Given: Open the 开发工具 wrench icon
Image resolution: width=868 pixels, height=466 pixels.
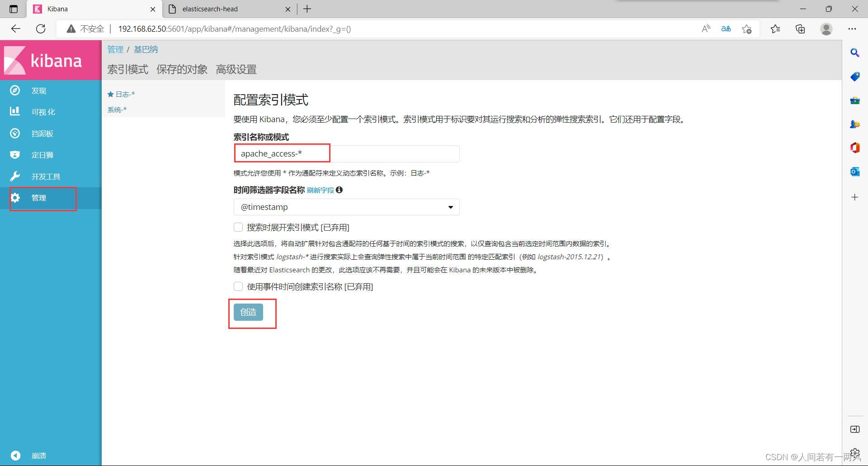Looking at the screenshot, I should pyautogui.click(x=15, y=176).
